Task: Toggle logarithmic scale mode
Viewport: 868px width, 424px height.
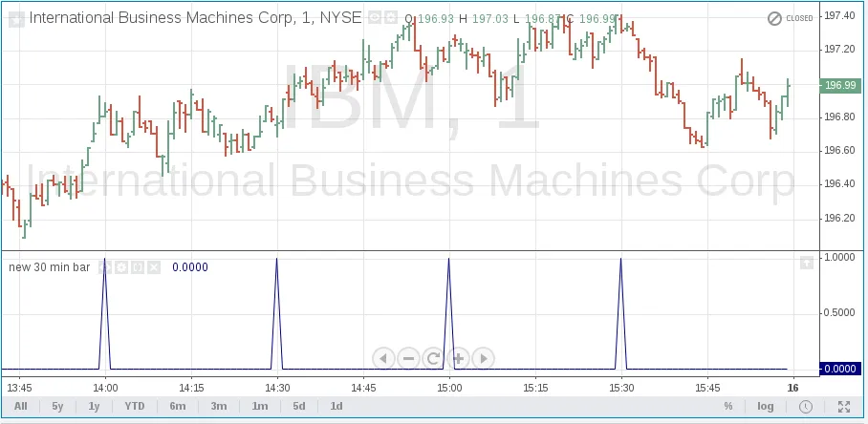Action: (766, 406)
